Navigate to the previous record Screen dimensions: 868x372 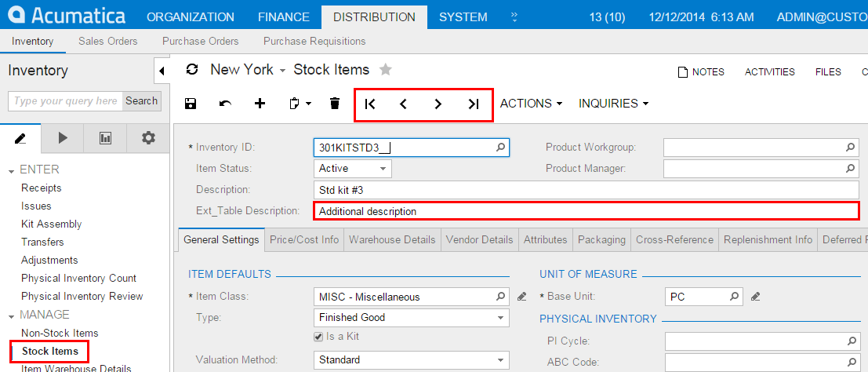pyautogui.click(x=403, y=104)
